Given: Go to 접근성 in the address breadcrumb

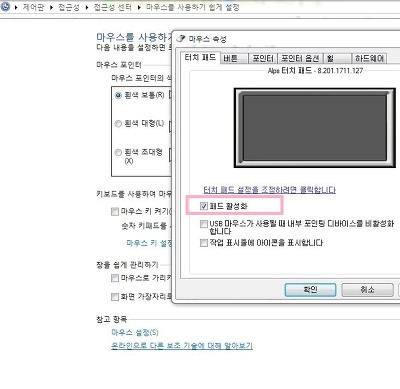Looking at the screenshot, I should click(69, 7).
